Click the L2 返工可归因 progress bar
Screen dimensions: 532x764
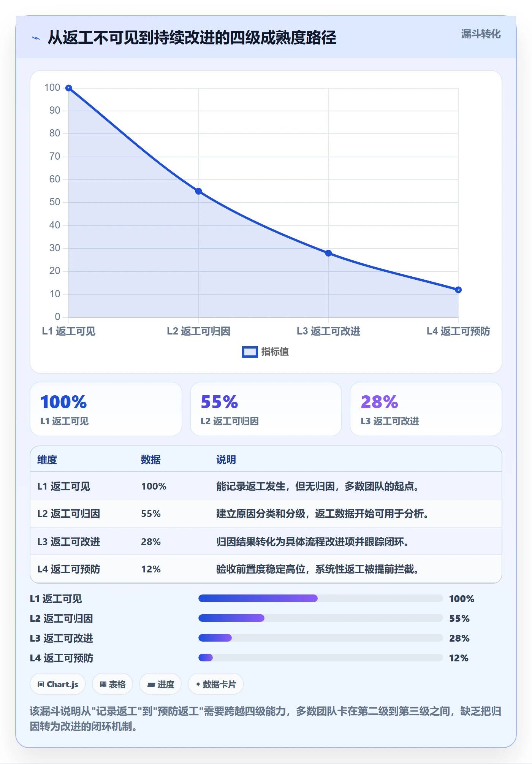point(320,618)
